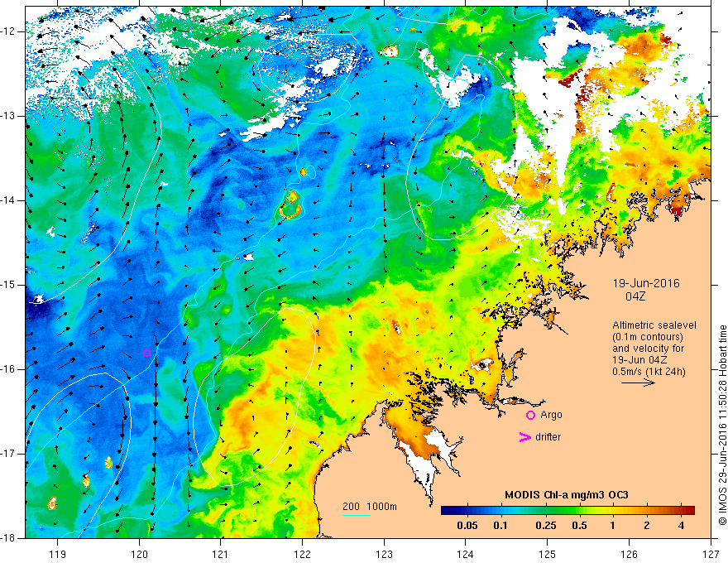Click the '124' longitude axis label

(x=466, y=554)
